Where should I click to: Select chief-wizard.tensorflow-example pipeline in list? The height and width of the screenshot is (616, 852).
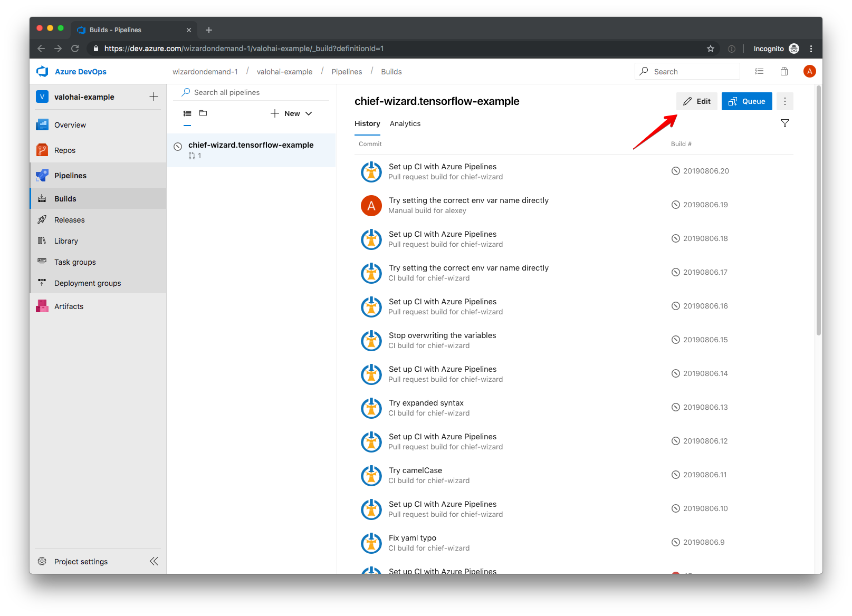pos(251,150)
